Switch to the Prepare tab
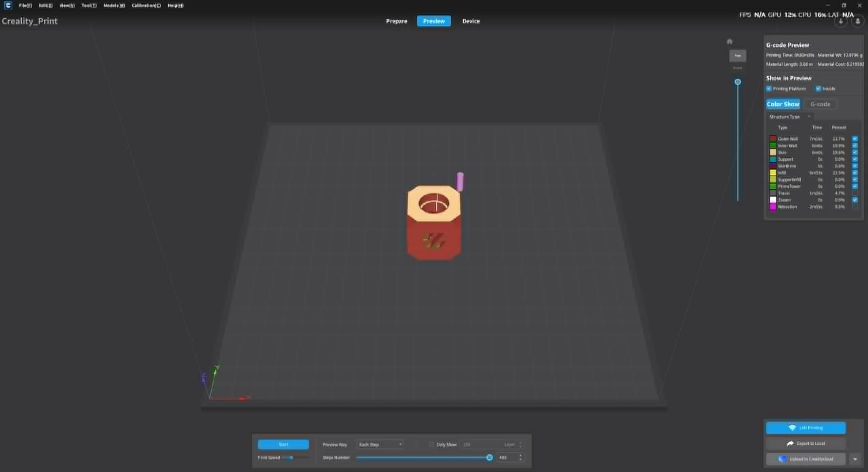 (x=396, y=21)
